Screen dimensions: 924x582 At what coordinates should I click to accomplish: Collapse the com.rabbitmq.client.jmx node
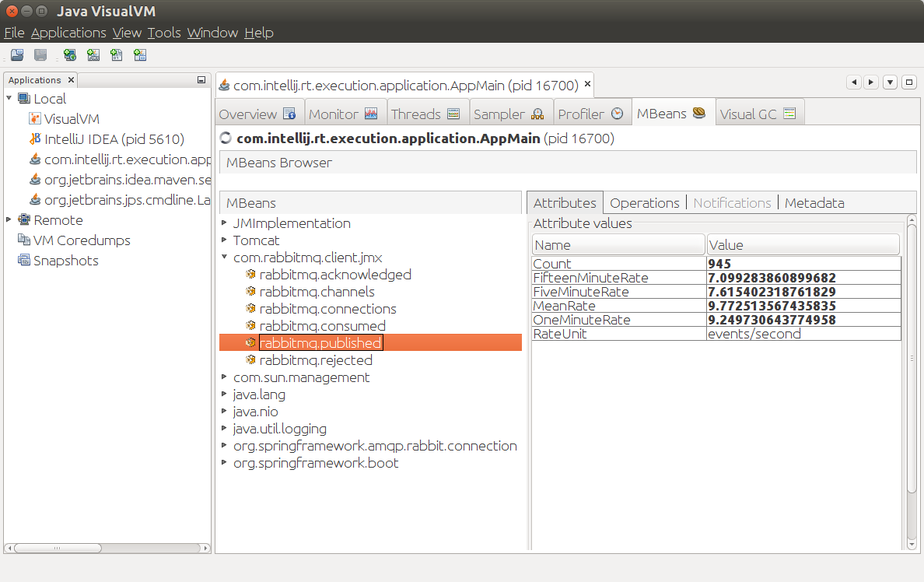click(225, 257)
